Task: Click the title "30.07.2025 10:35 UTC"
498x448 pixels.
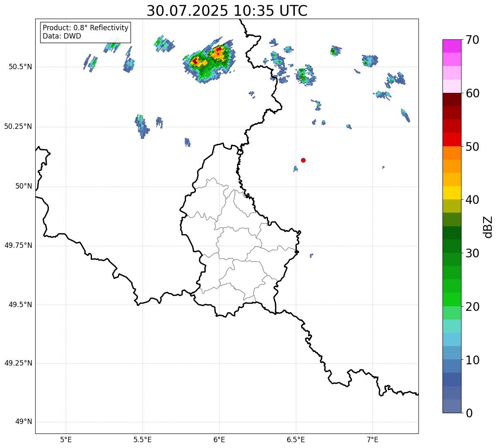Action: click(x=227, y=11)
